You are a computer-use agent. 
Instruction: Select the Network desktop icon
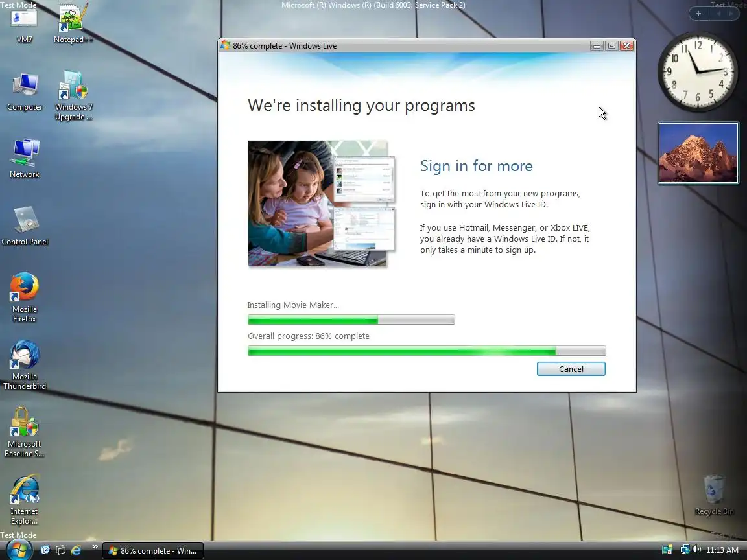(24, 159)
